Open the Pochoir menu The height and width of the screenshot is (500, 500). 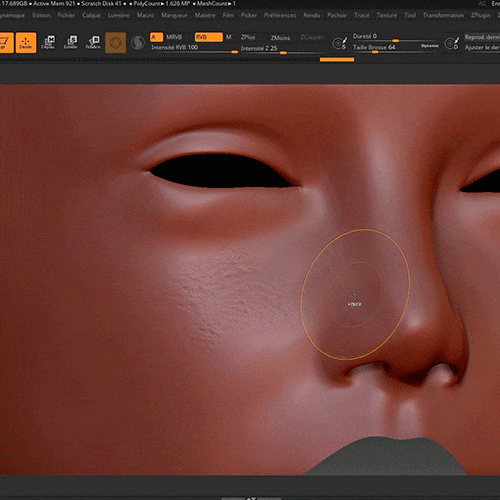(x=337, y=15)
